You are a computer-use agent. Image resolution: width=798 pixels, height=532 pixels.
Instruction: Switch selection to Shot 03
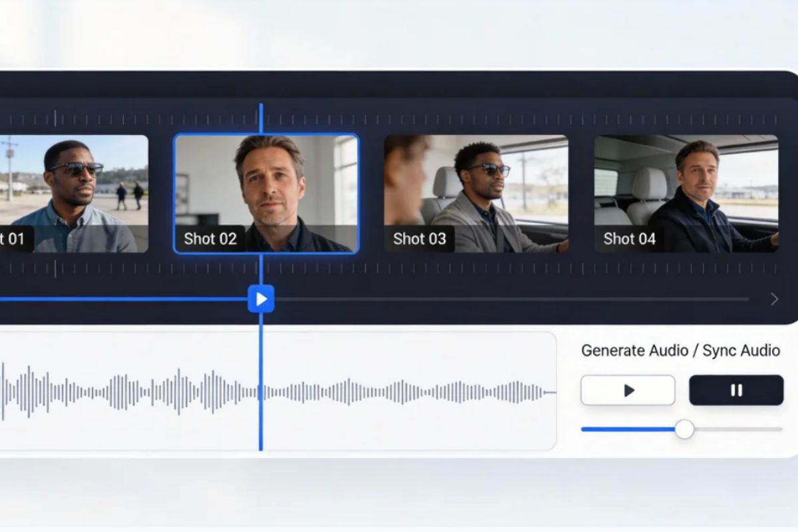(x=475, y=194)
